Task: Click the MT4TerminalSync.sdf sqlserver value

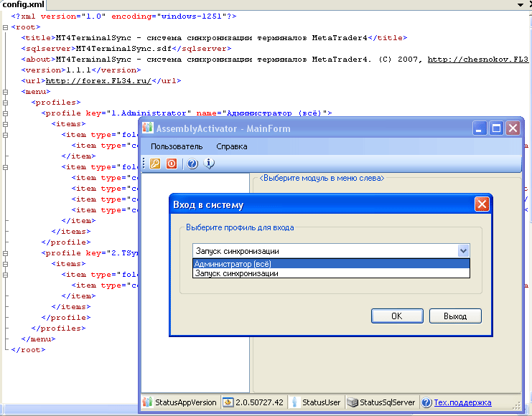Action: (123, 49)
